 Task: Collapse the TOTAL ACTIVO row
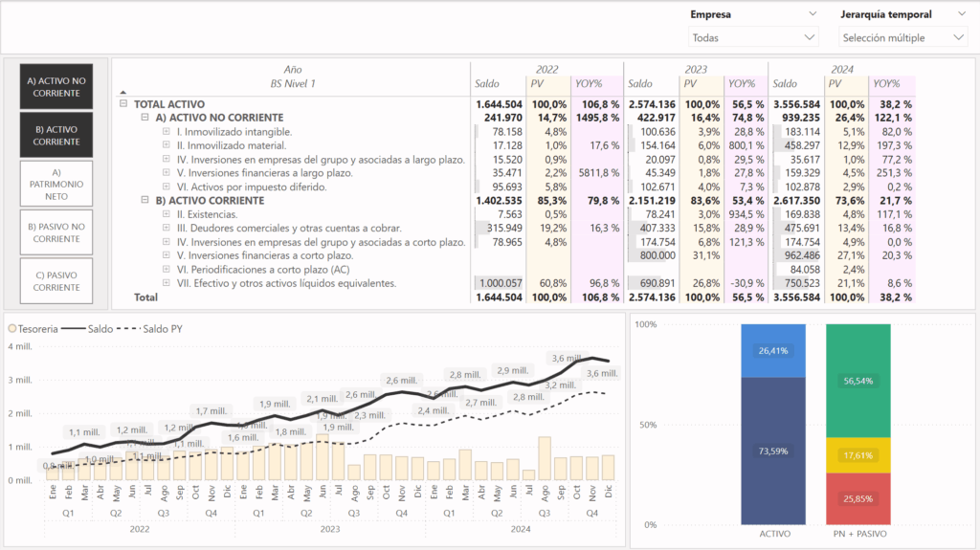(123, 103)
